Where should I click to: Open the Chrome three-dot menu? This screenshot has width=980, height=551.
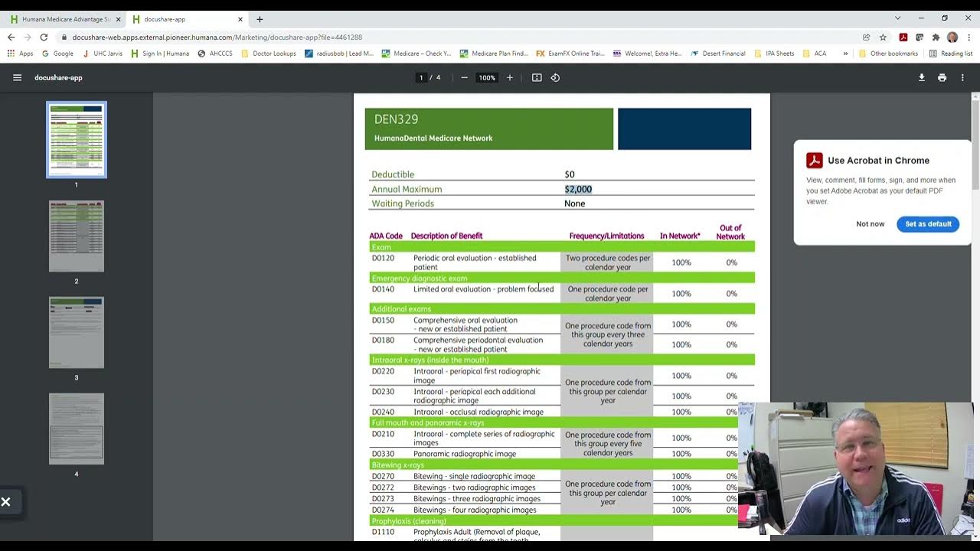pyautogui.click(x=969, y=37)
